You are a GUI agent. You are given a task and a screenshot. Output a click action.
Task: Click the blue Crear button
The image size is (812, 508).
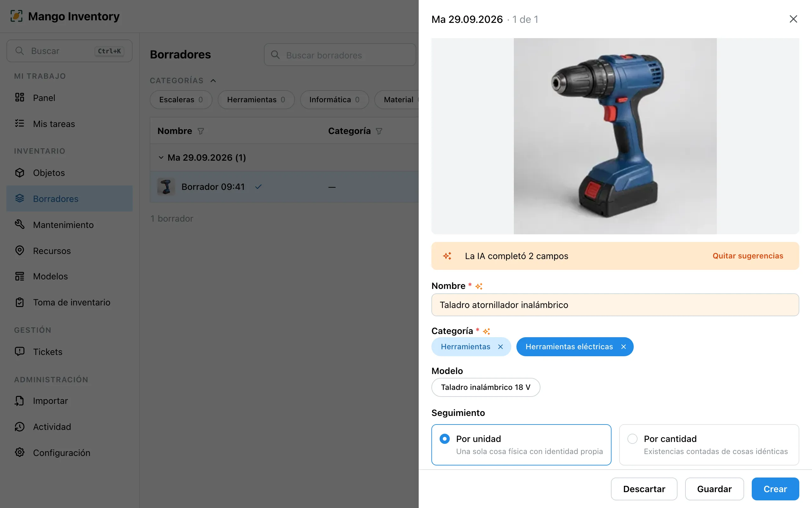tap(775, 489)
